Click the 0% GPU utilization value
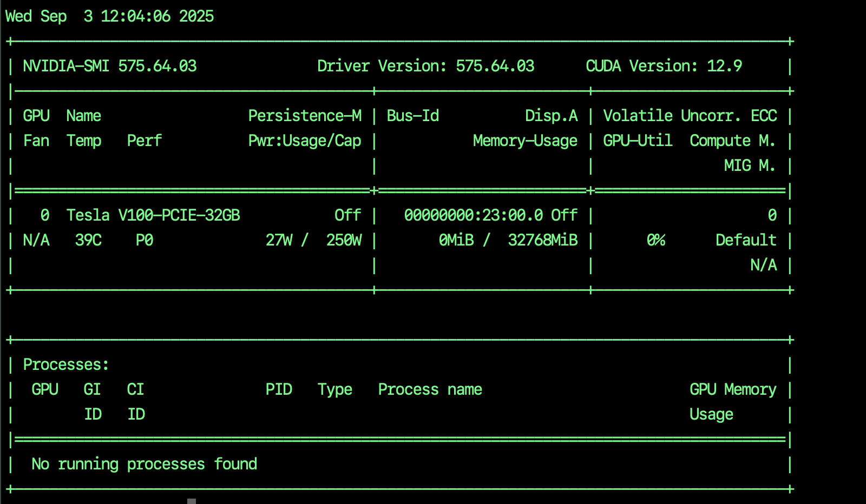Image resolution: width=866 pixels, height=504 pixels. pyautogui.click(x=655, y=240)
